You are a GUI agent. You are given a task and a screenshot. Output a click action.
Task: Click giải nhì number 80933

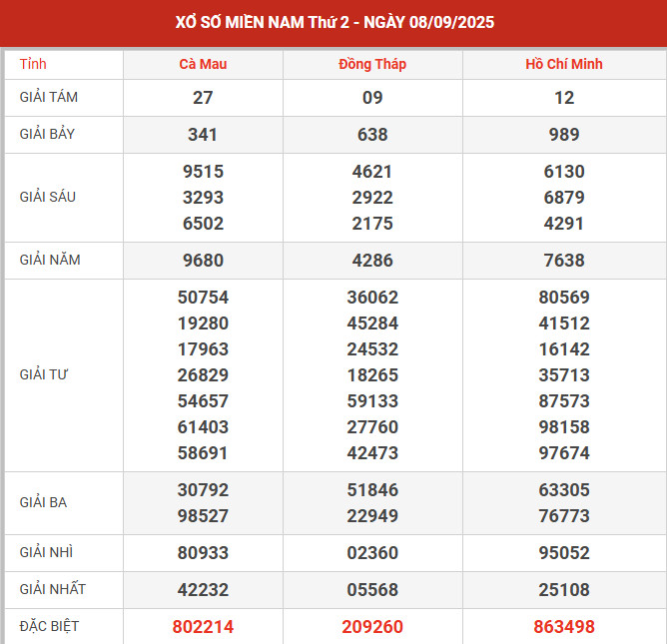click(x=203, y=553)
